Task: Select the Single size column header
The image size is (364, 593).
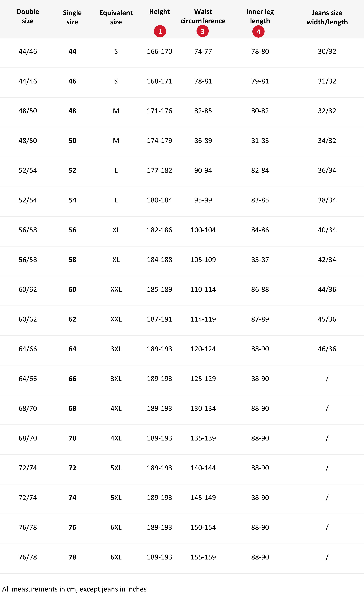Action: click(72, 17)
